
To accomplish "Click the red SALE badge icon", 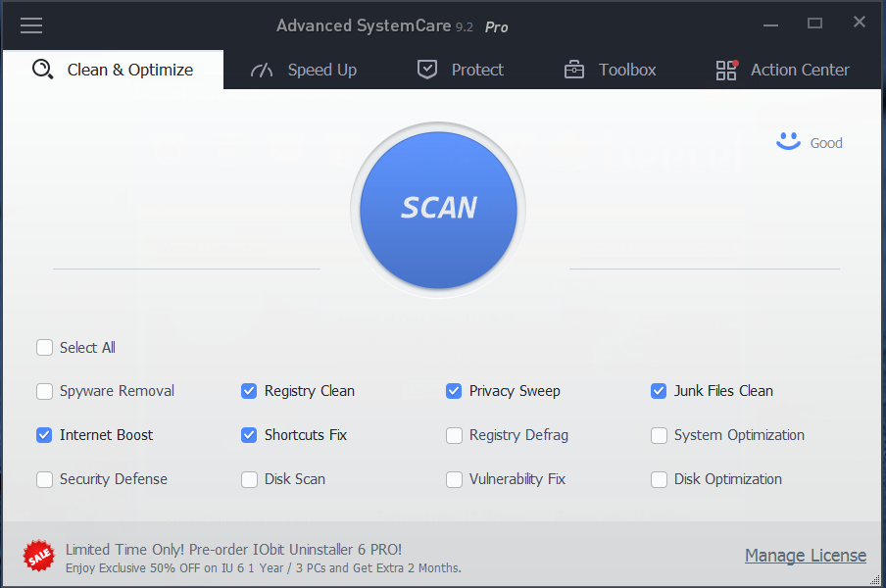I will click(38, 556).
